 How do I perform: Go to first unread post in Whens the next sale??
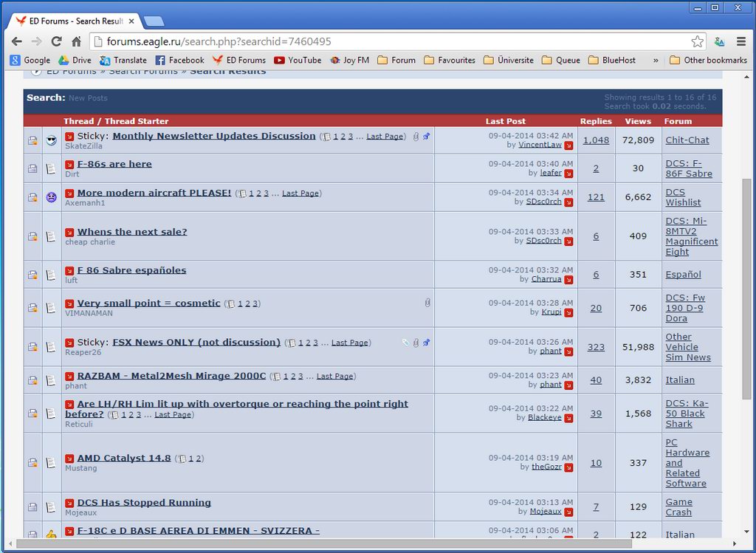tap(69, 233)
